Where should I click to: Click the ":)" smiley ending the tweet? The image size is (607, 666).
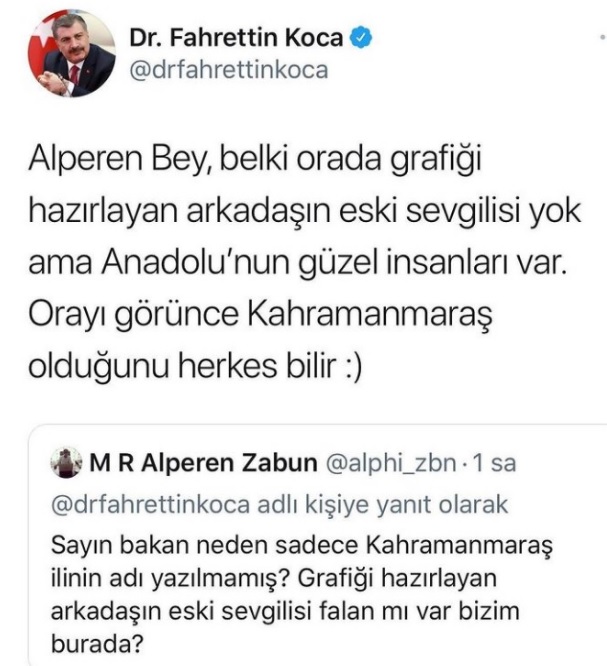pos(352,367)
